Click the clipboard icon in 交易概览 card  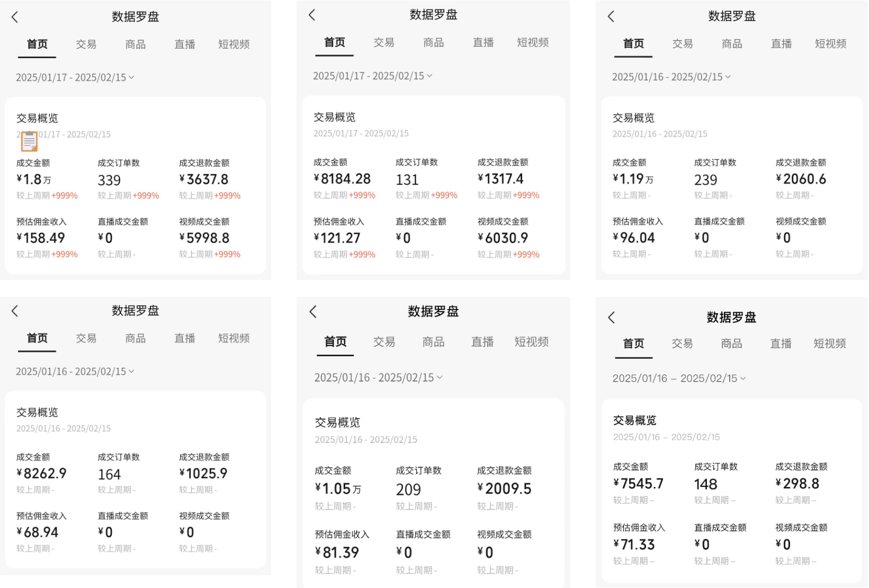(29, 141)
